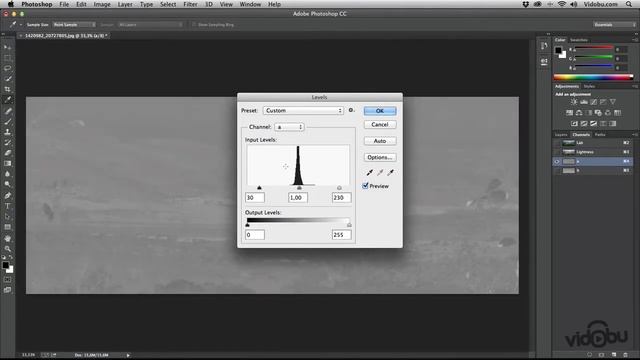Select the Dodge tool
This screenshot has height=360, width=640.
pos(7,184)
